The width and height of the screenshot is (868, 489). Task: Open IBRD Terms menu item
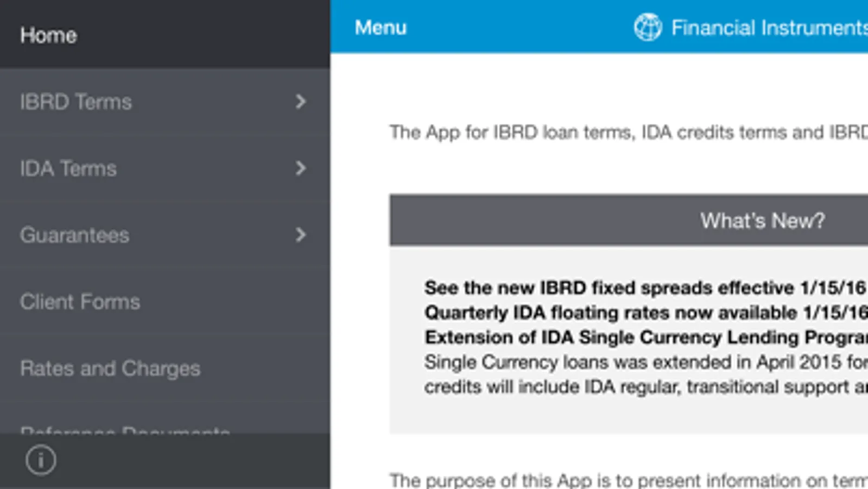(x=165, y=102)
